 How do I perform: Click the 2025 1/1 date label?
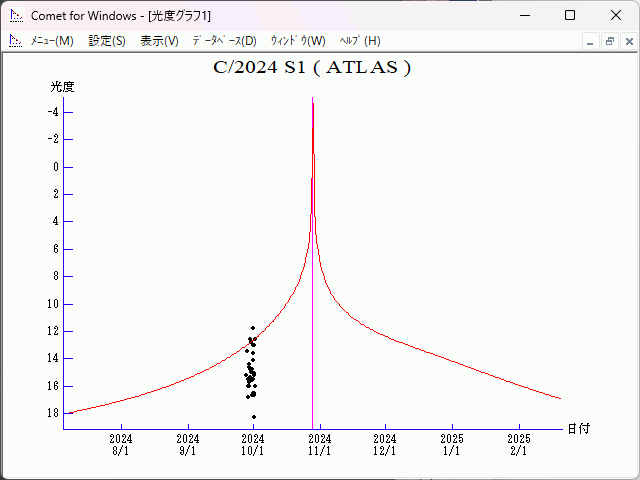(452, 444)
